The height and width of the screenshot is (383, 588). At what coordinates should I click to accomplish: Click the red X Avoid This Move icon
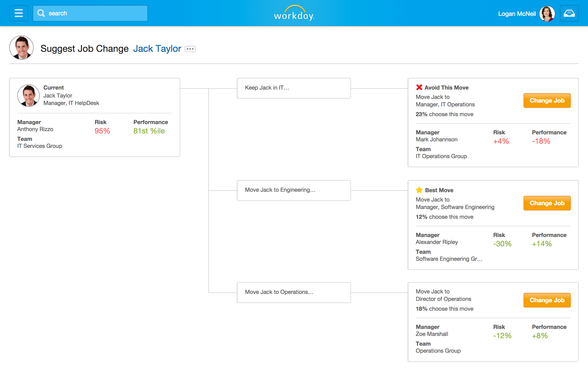(419, 87)
